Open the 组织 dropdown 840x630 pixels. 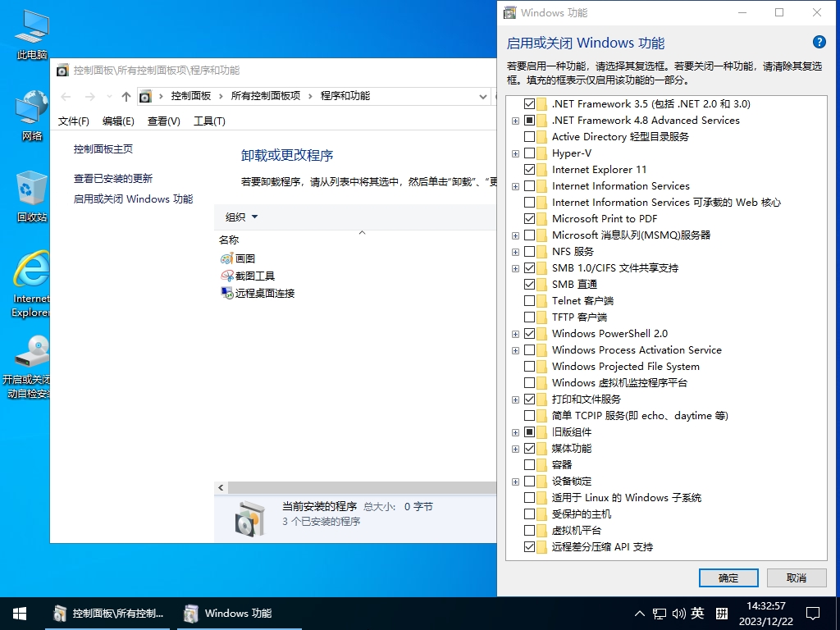tap(242, 217)
